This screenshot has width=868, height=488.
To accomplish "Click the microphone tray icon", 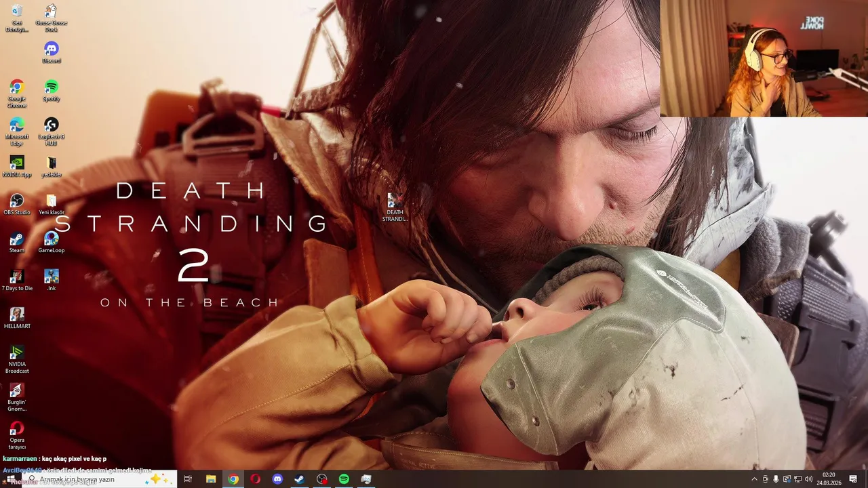I will point(776,479).
